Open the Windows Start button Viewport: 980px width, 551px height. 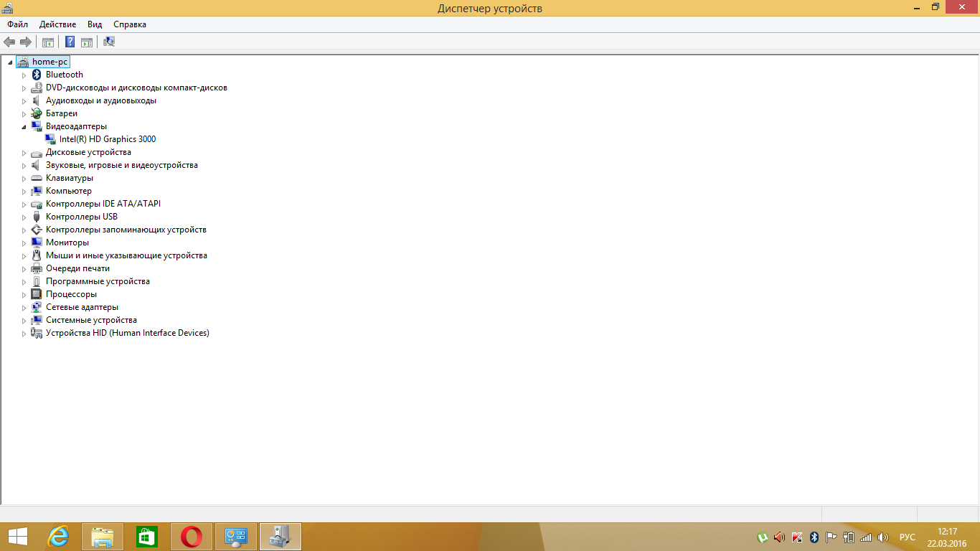tap(17, 536)
